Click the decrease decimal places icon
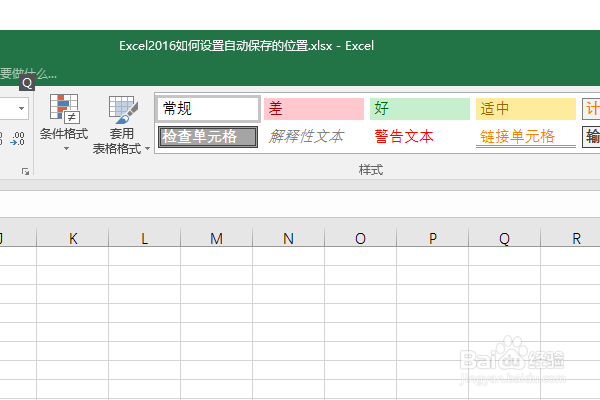The image size is (600, 400). (18, 139)
